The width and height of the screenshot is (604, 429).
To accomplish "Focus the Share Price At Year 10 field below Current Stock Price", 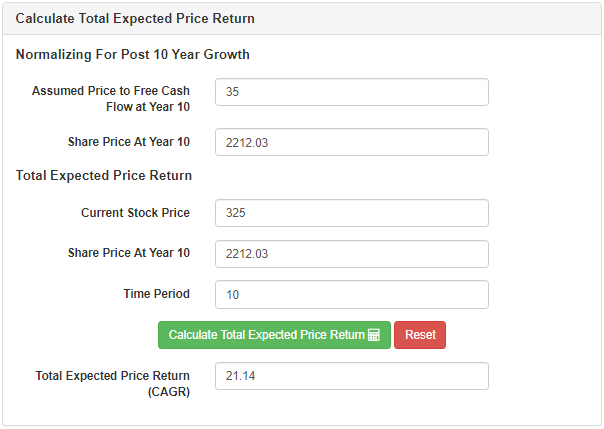I will [352, 254].
